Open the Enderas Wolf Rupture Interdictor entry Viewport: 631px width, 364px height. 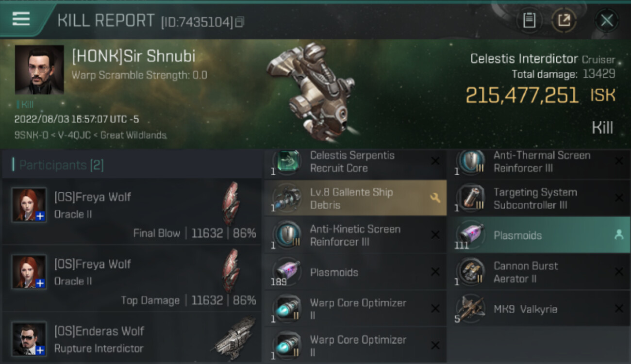click(x=132, y=339)
